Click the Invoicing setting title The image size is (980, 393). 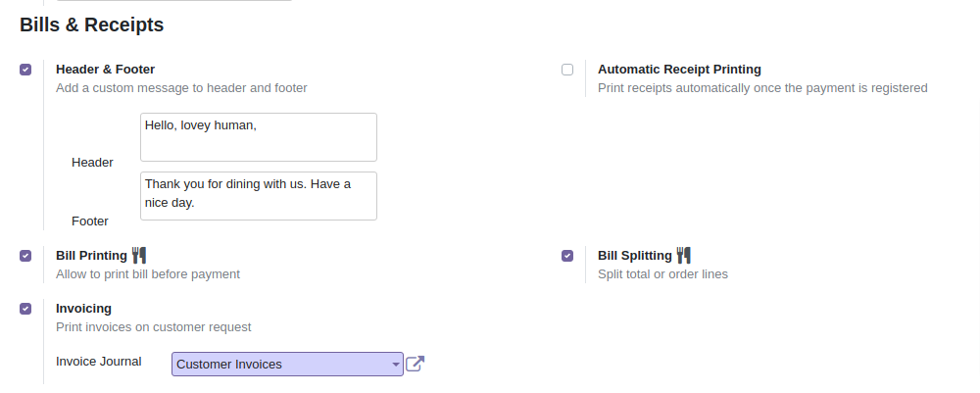tap(83, 309)
